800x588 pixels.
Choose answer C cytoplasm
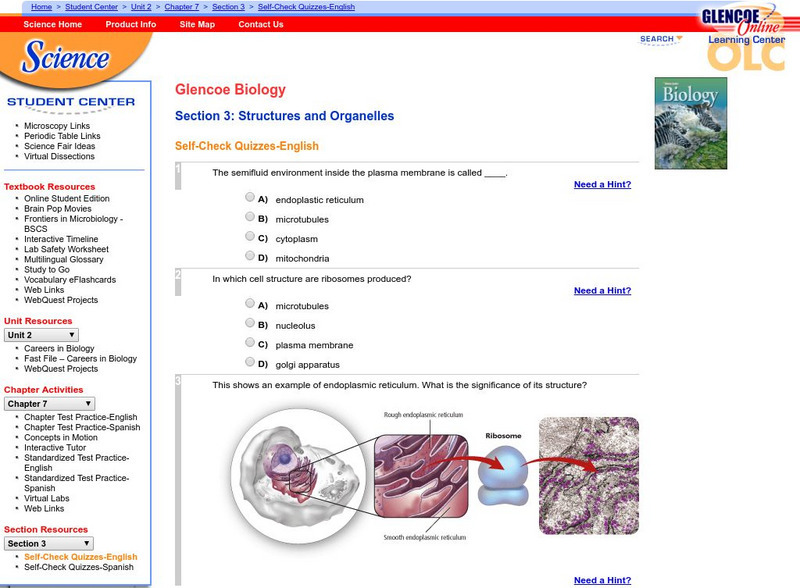point(249,236)
